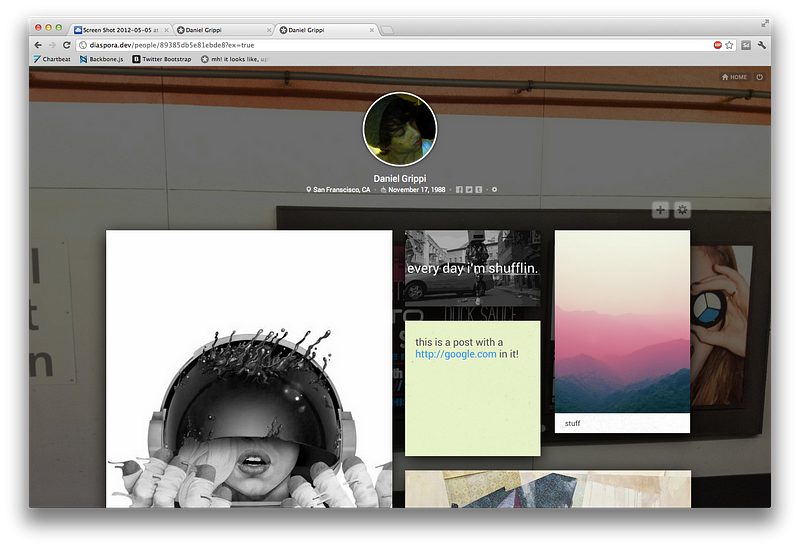Screen dimensions: 800x548
Task: Open the green note text post
Action: tap(472, 388)
